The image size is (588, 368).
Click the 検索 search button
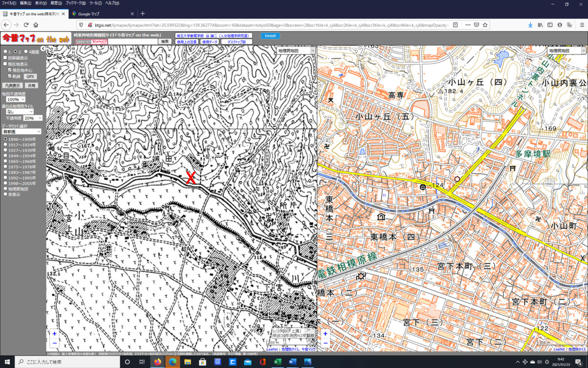(x=165, y=42)
